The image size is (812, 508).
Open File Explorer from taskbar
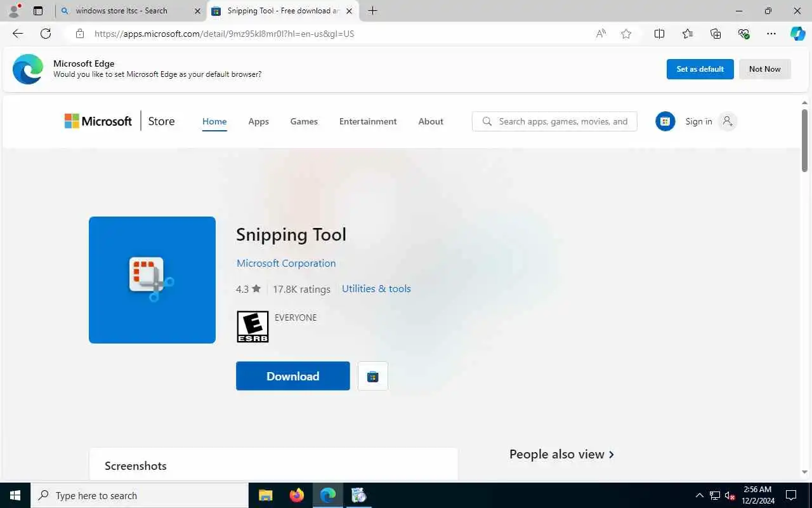pos(266,495)
